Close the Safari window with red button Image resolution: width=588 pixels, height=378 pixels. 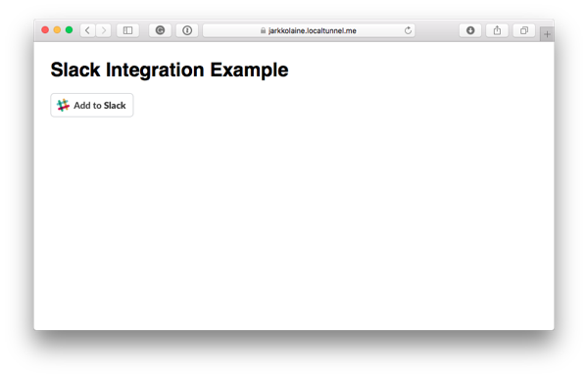point(45,30)
